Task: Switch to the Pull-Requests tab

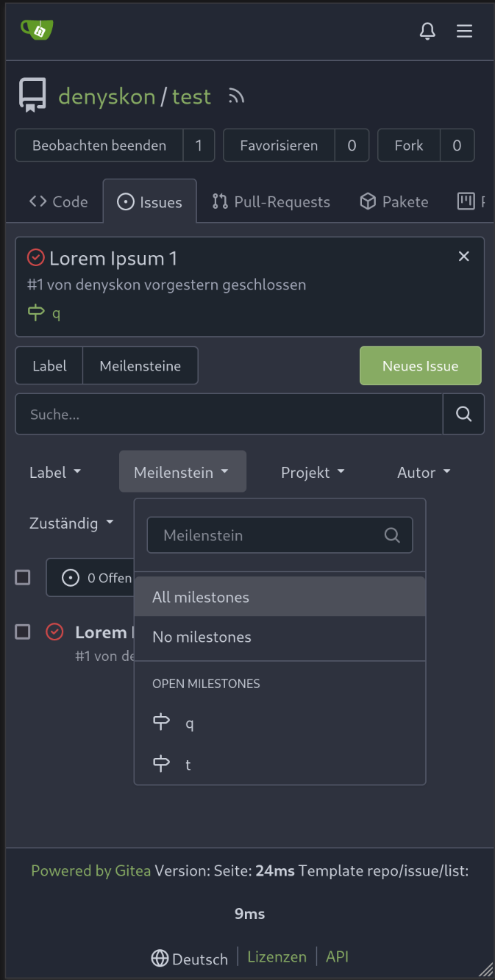Action: coord(271,201)
